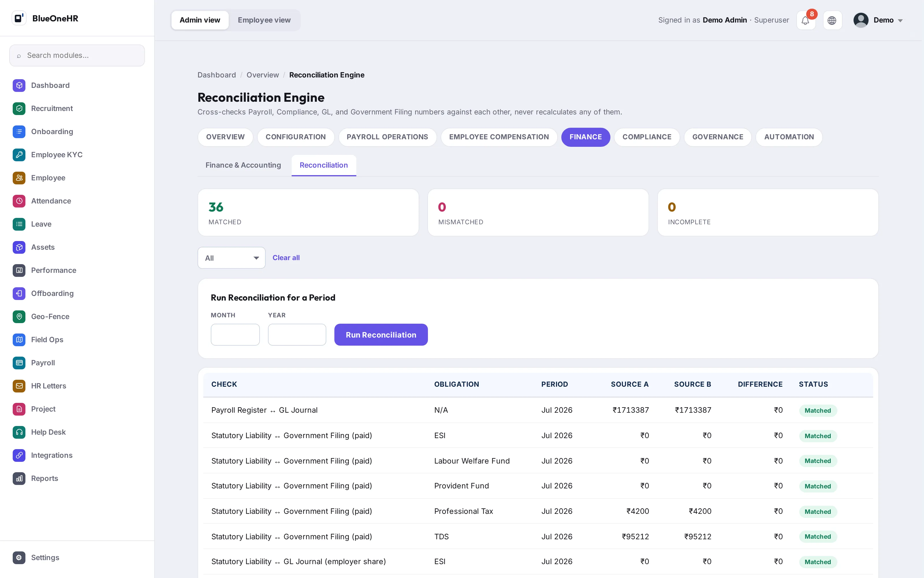
Task: Go to the Configuration tab
Action: tap(295, 137)
